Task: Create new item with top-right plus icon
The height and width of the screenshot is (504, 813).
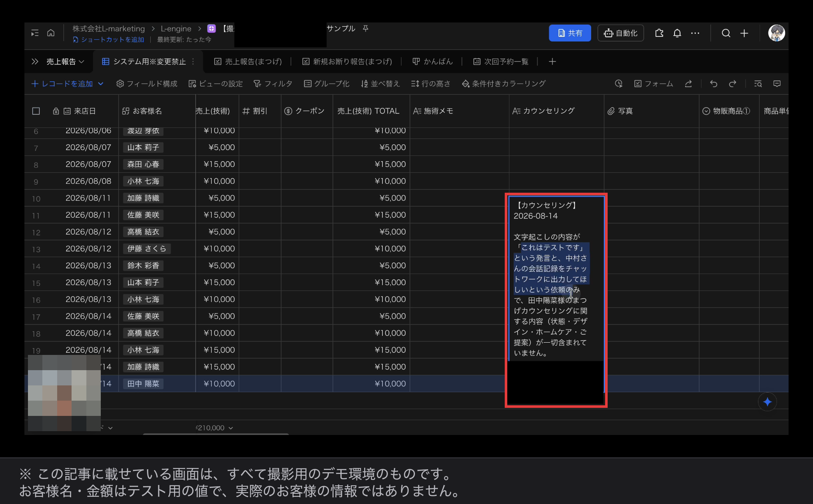Action: pyautogui.click(x=744, y=33)
